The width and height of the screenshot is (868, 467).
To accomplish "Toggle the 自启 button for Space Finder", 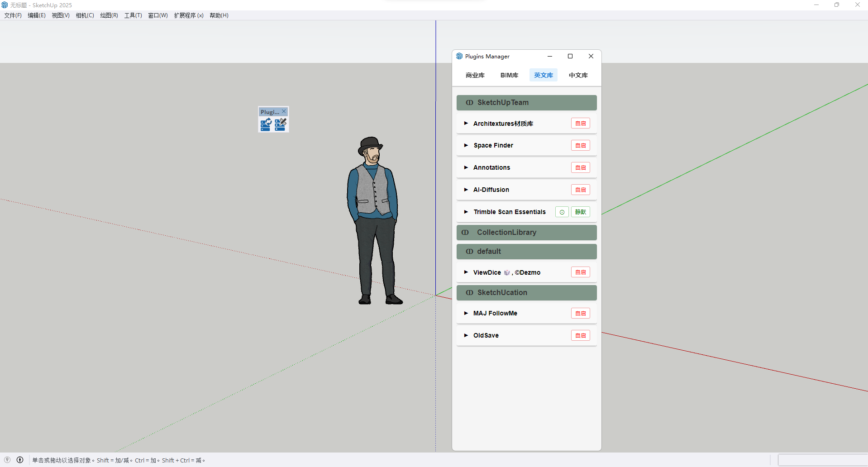I will [x=580, y=145].
